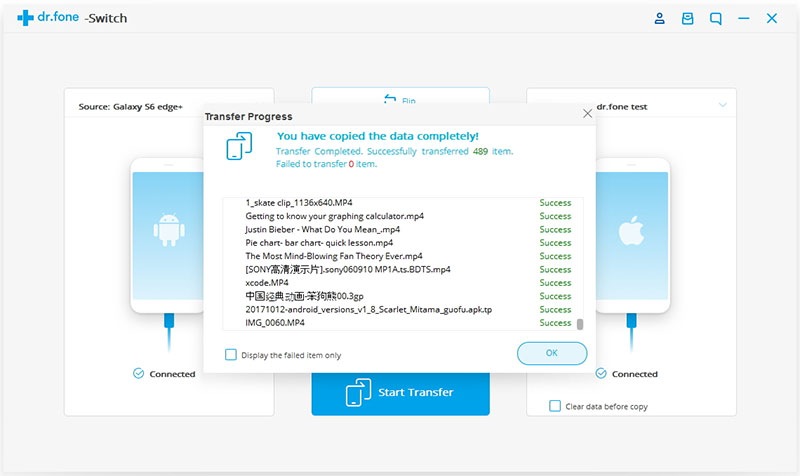Click the source phone illustration
Viewport: 800px width, 476px height.
click(168, 235)
